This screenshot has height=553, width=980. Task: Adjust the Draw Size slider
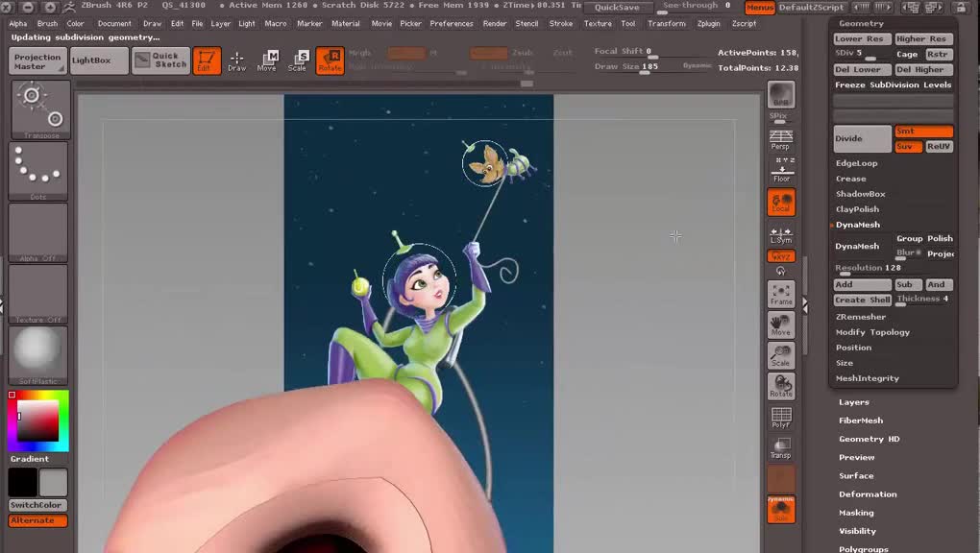pyautogui.click(x=652, y=67)
